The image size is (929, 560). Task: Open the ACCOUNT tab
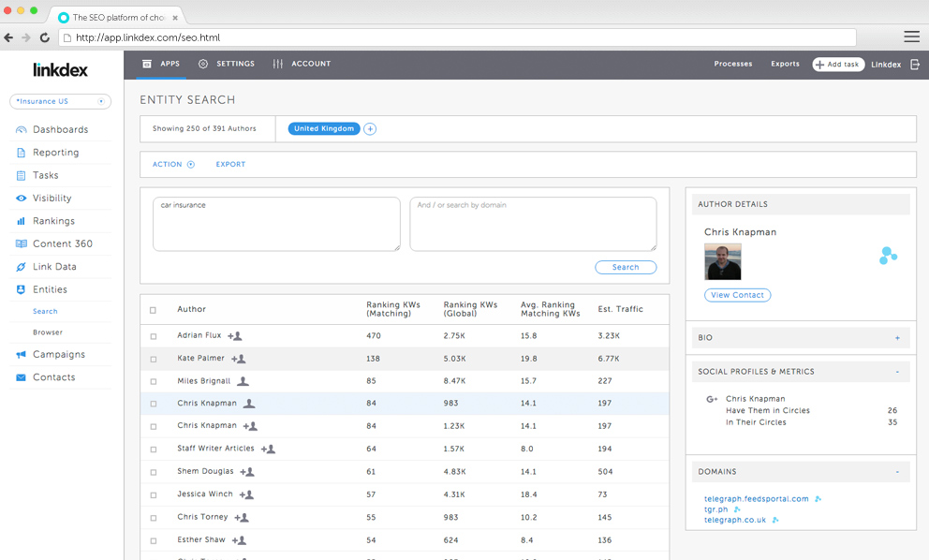302,64
